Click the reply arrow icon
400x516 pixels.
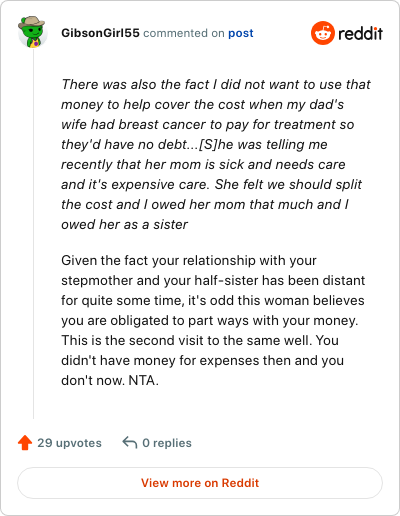tap(130, 443)
